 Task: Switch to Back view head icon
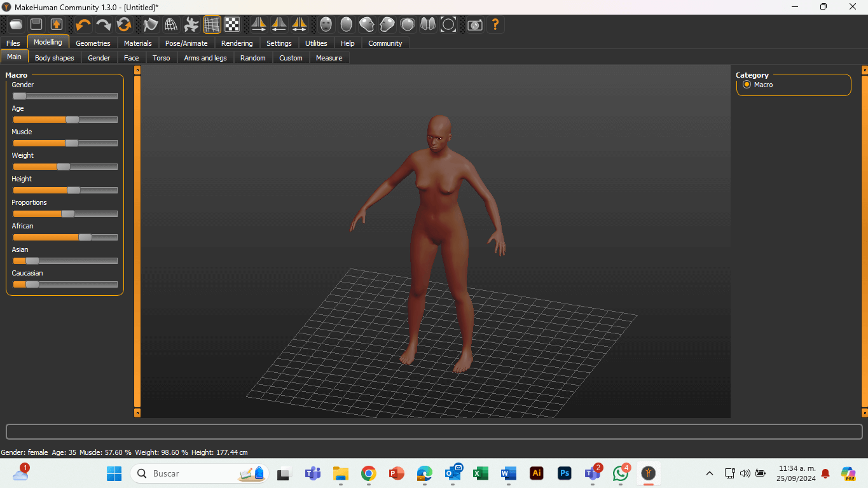point(347,25)
